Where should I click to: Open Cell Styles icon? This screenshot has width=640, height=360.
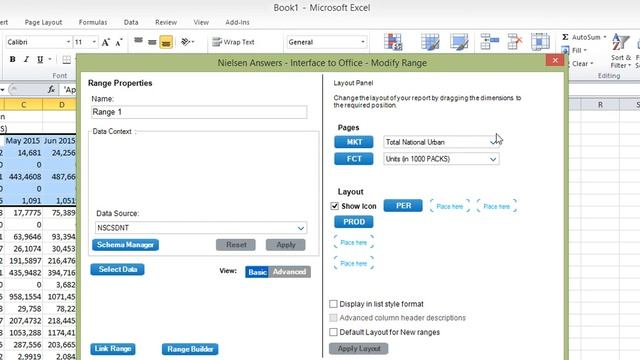[459, 42]
